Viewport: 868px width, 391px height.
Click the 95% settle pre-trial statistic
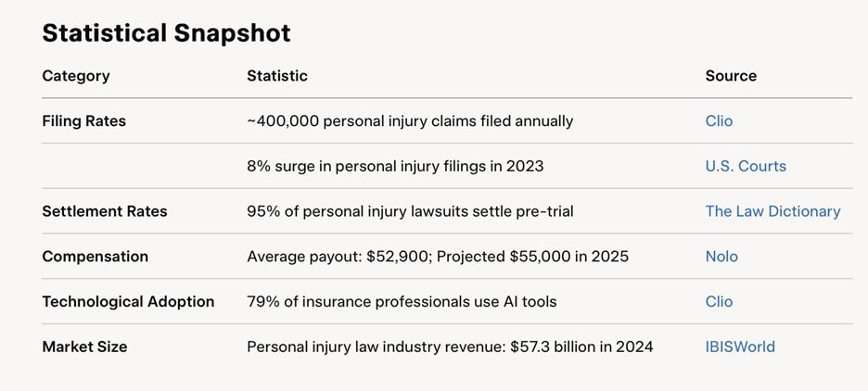click(410, 211)
